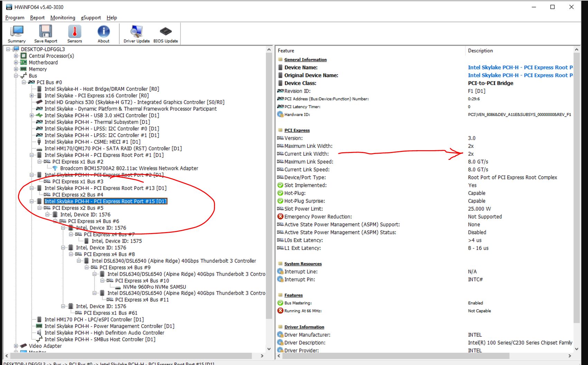Select Broadcom BCM15700A2 Wireless Network Adapter
588x365 pixels.
129,169
